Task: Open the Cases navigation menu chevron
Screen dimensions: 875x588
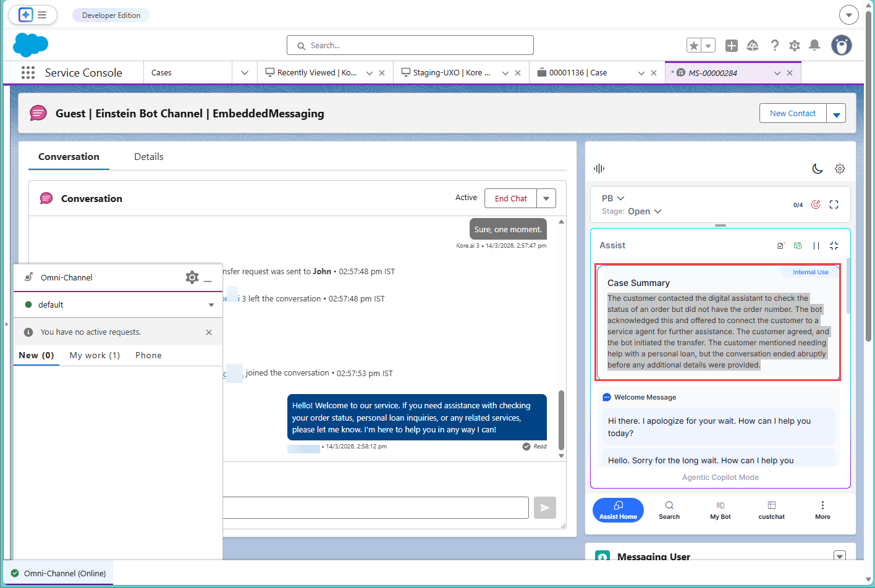Action: point(245,73)
